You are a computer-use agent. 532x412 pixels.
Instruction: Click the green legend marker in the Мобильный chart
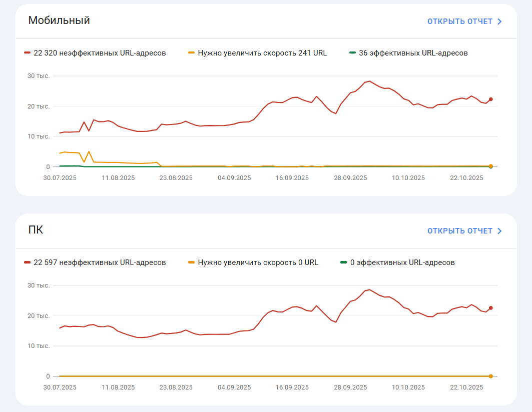(352, 52)
